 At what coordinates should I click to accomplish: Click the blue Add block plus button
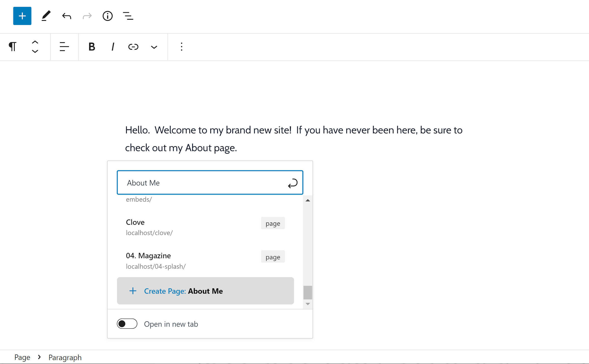pyautogui.click(x=22, y=16)
